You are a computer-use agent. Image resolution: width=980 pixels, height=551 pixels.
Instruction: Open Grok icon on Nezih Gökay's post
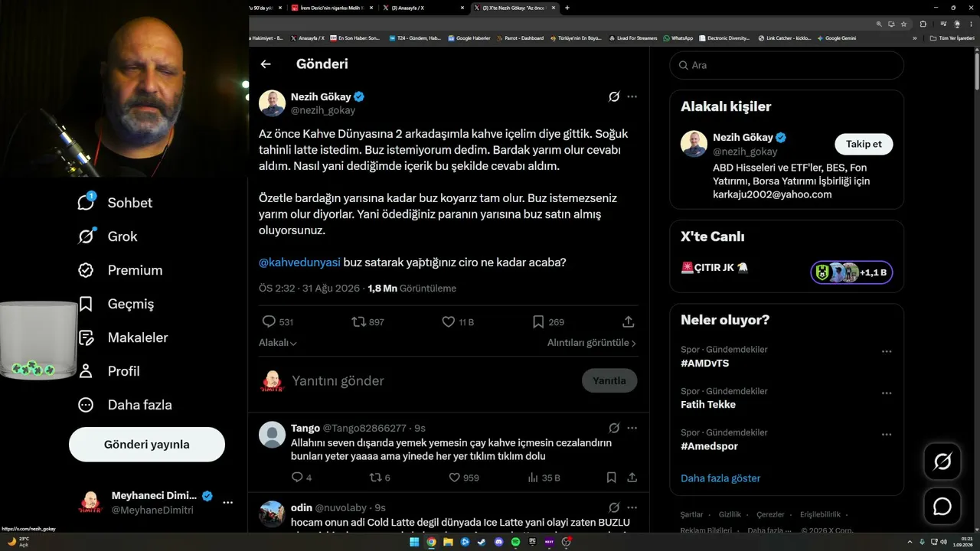click(614, 96)
